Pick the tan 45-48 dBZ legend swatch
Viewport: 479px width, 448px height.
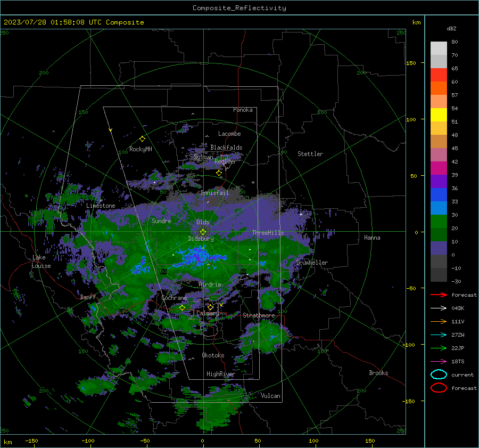pyautogui.click(x=439, y=142)
